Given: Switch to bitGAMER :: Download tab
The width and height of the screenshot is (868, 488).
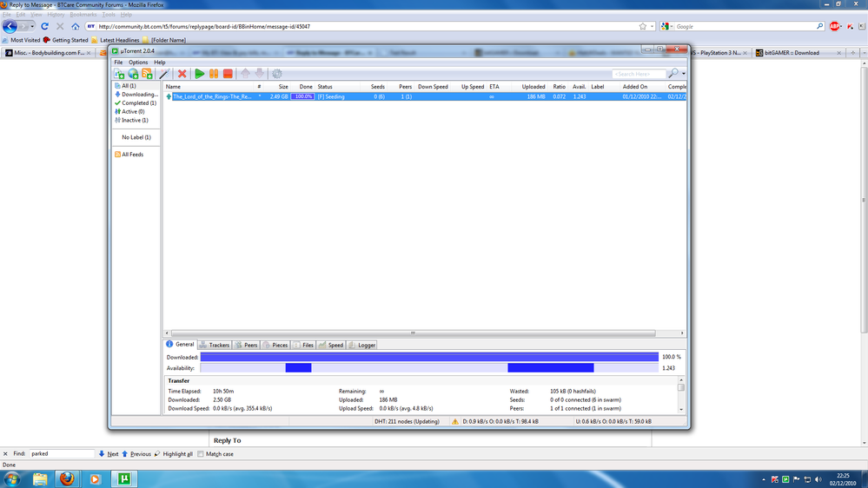Looking at the screenshot, I should coord(798,53).
